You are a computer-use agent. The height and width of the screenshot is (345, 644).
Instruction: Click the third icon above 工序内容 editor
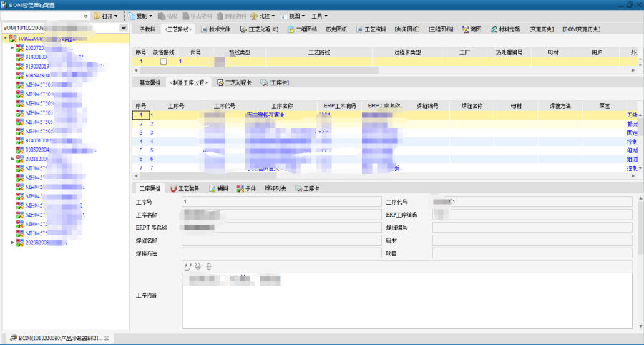209,266
